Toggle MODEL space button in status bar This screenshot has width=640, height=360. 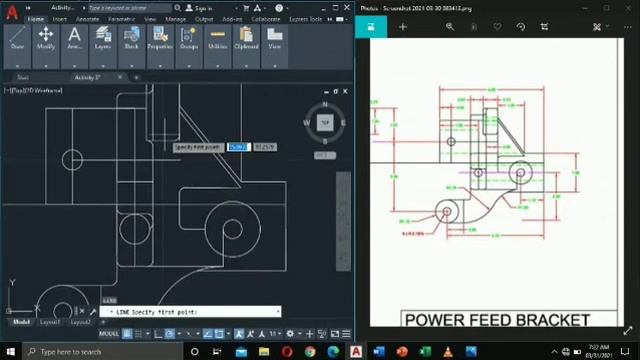109,334
